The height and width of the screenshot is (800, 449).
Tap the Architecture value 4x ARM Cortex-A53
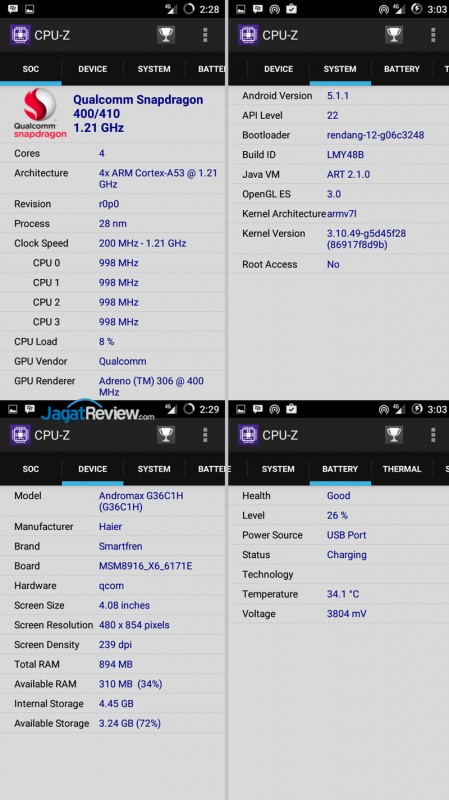click(x=158, y=179)
